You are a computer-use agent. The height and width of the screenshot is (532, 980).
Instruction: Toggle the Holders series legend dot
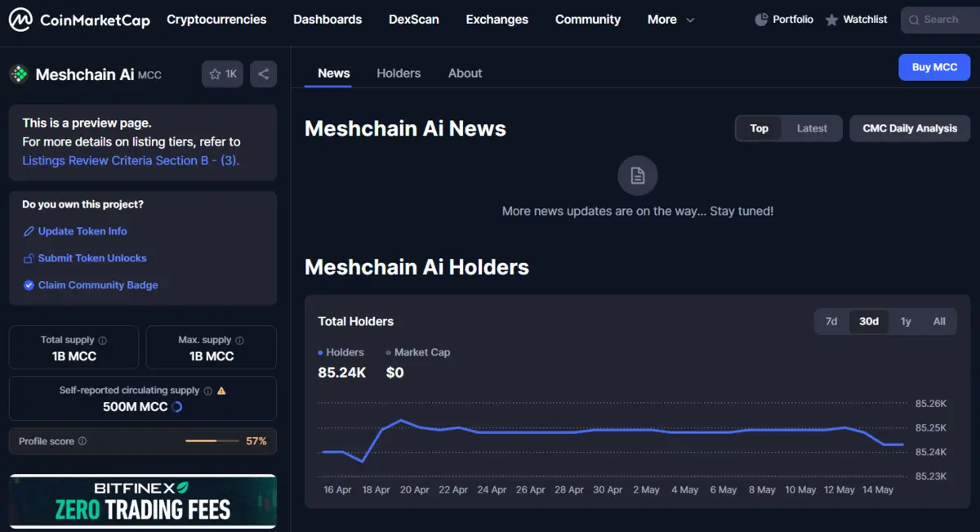point(320,352)
